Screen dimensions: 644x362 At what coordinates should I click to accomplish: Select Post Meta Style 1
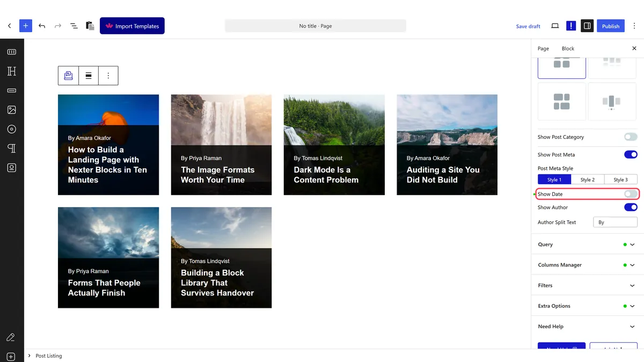click(x=554, y=180)
